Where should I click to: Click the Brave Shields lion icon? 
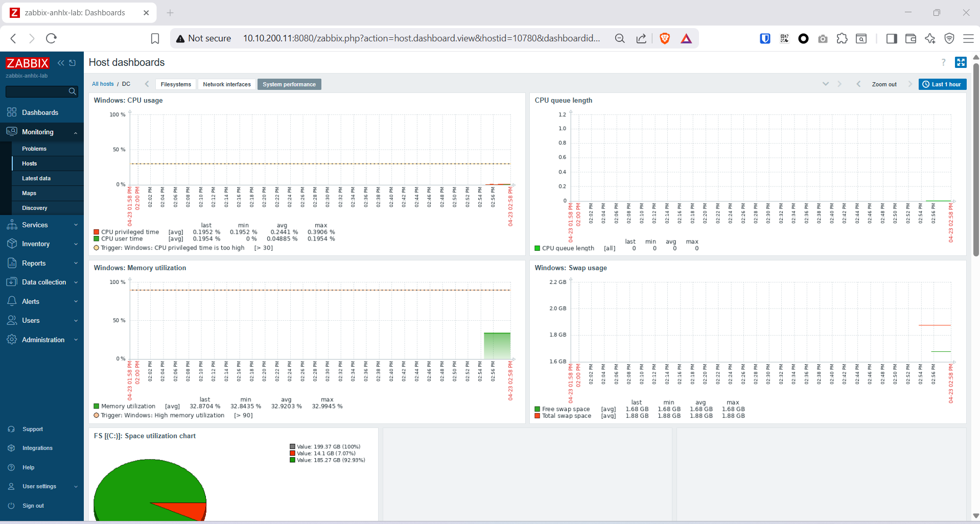click(x=664, y=38)
